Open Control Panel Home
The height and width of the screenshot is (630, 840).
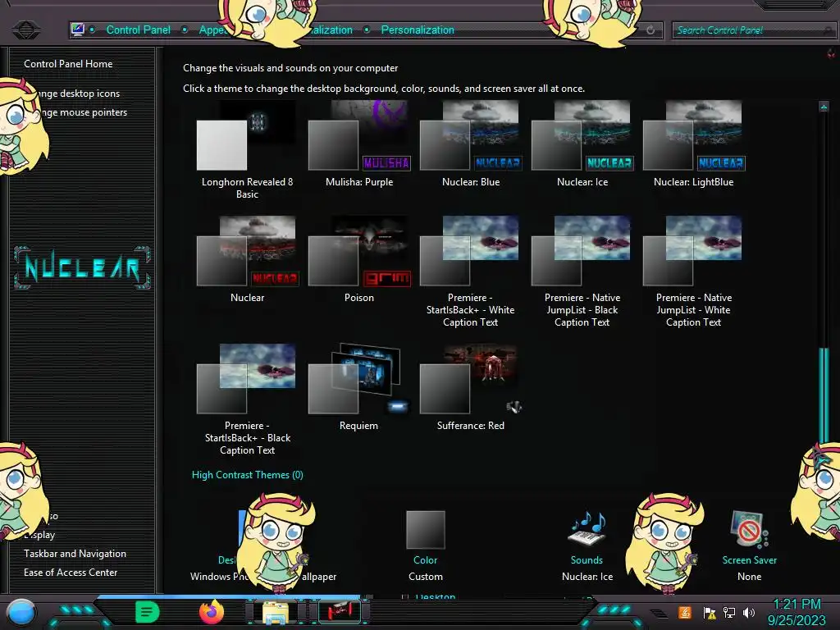(x=68, y=64)
